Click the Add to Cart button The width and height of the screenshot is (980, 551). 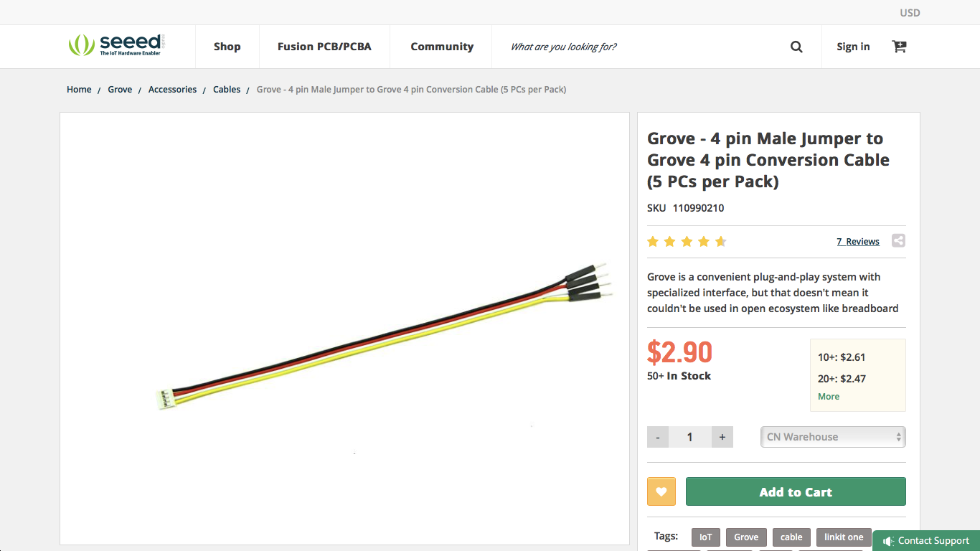pos(796,492)
